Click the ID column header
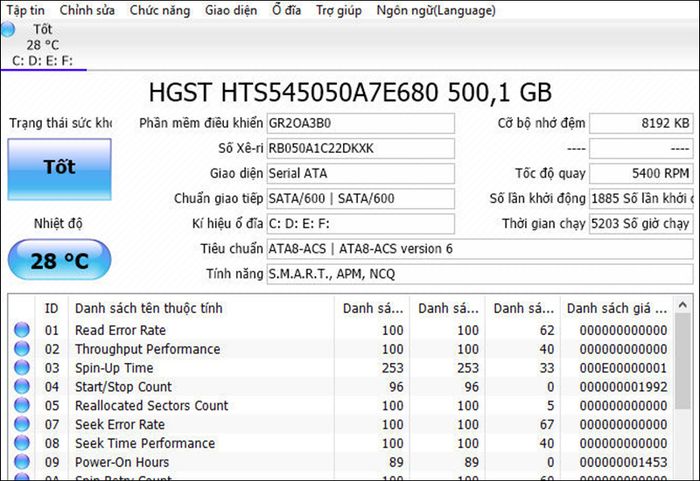 [51, 308]
